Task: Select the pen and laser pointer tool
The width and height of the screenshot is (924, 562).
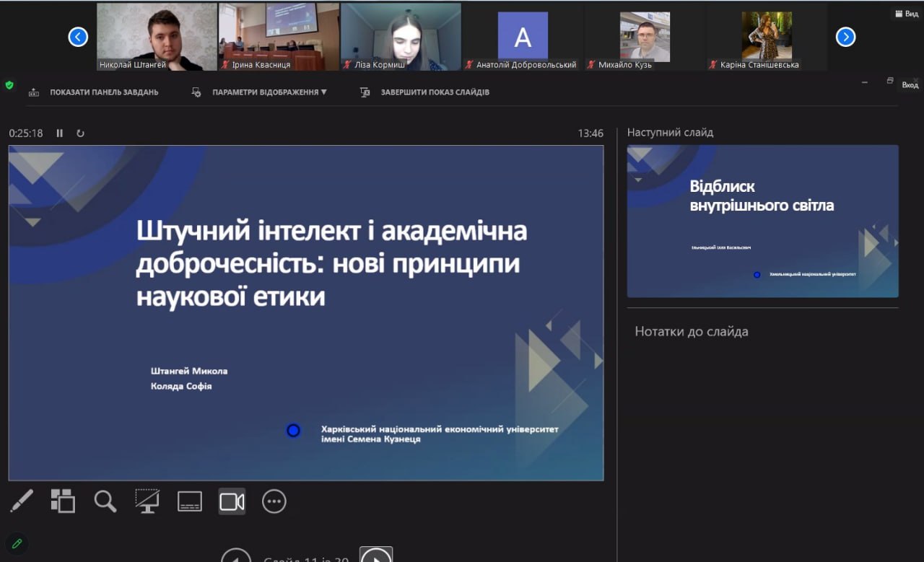Action: pos(22,501)
